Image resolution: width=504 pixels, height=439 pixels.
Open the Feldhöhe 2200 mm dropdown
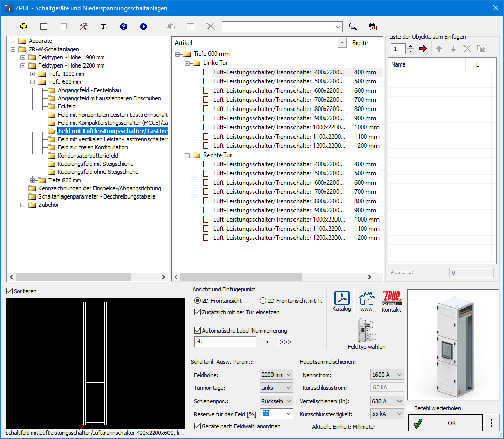tap(277, 375)
